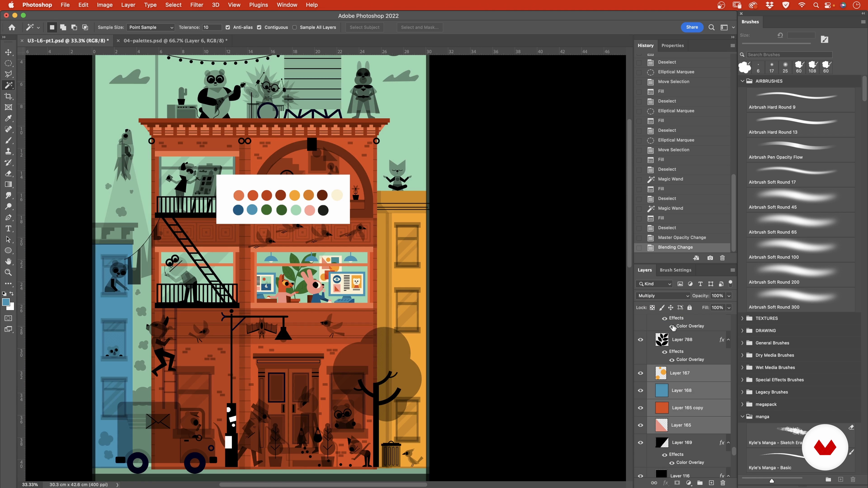Click the Select Subject button
The width and height of the screenshot is (868, 488).
(x=364, y=27)
